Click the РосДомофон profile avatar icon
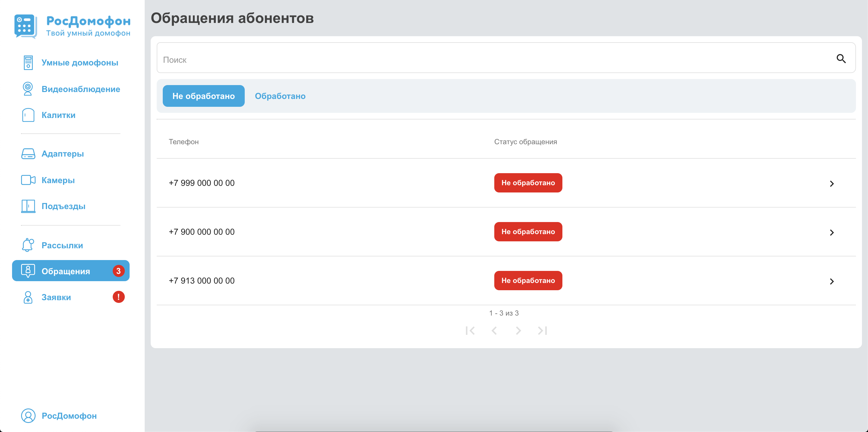The image size is (868, 432). click(x=28, y=416)
